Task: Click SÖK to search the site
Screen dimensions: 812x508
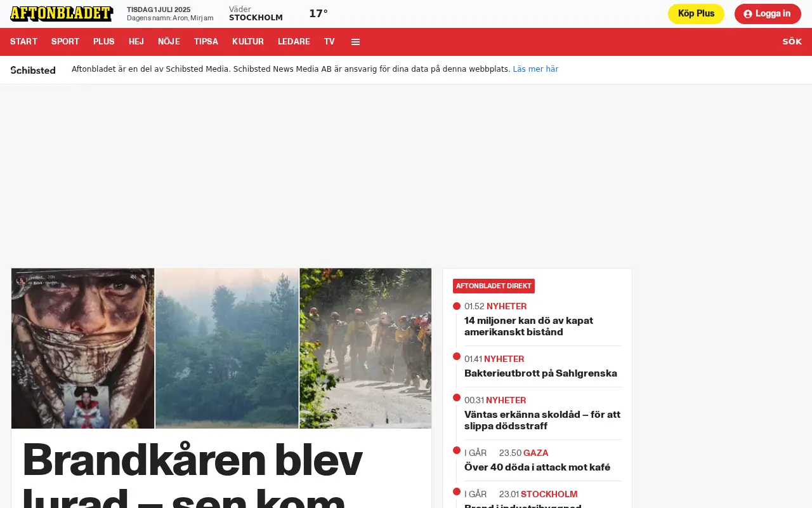Action: click(792, 42)
